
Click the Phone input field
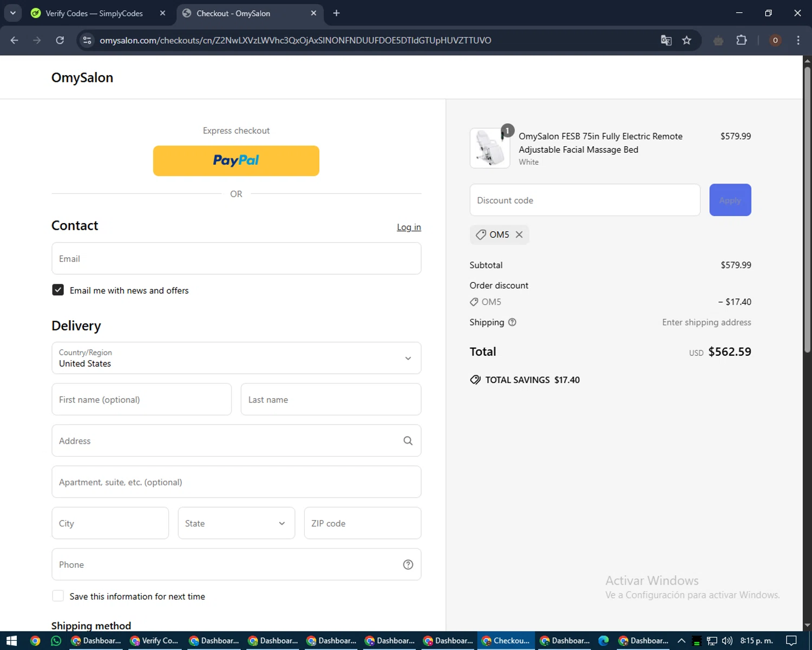point(237,564)
